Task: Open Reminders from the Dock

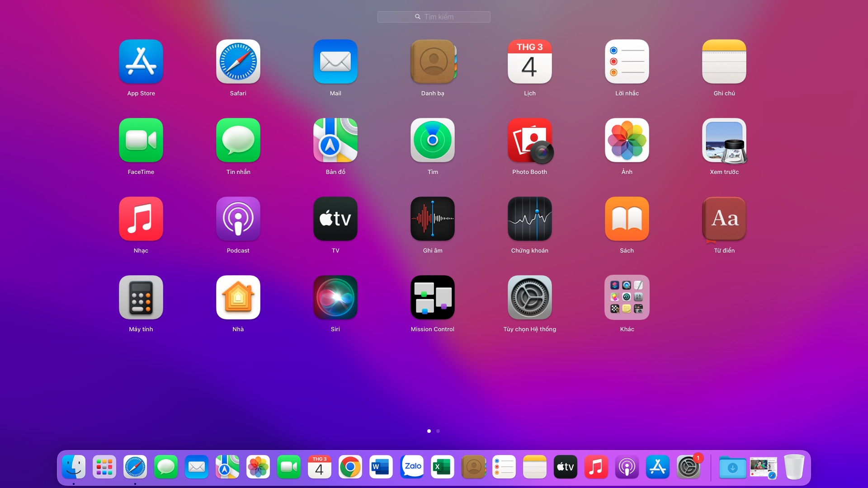Action: (504, 467)
